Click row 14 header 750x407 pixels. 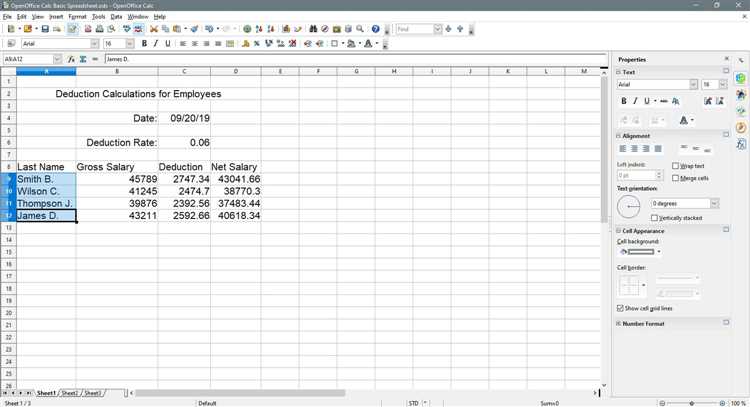[8, 240]
